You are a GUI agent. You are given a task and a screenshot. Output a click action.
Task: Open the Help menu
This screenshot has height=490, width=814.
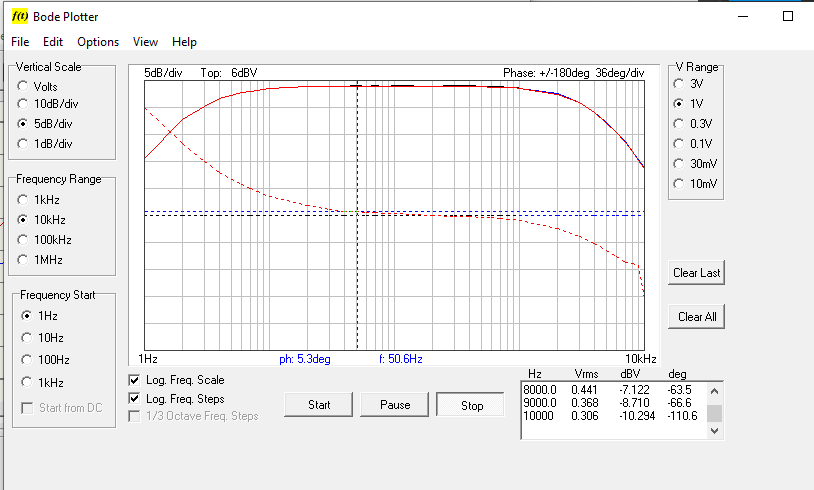pos(184,42)
